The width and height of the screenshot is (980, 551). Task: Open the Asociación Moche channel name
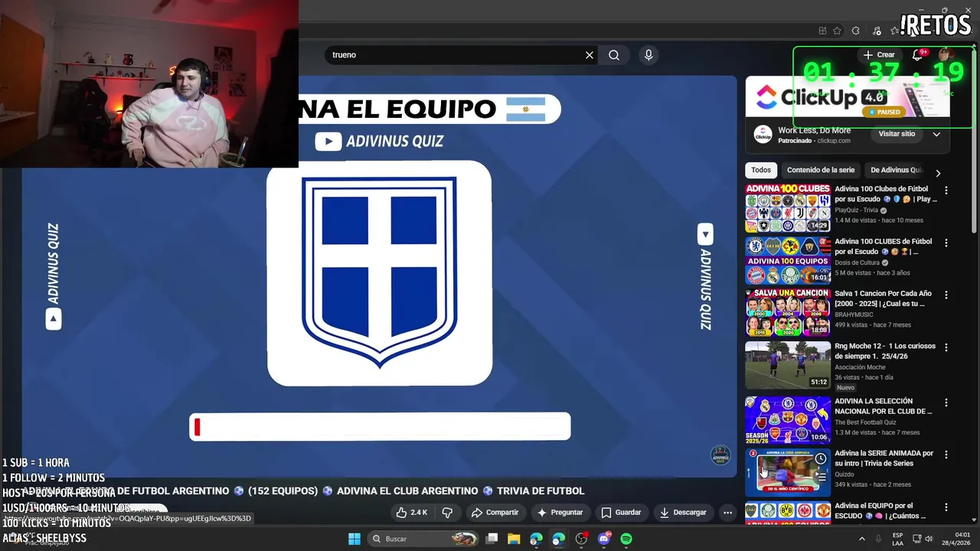(x=860, y=367)
